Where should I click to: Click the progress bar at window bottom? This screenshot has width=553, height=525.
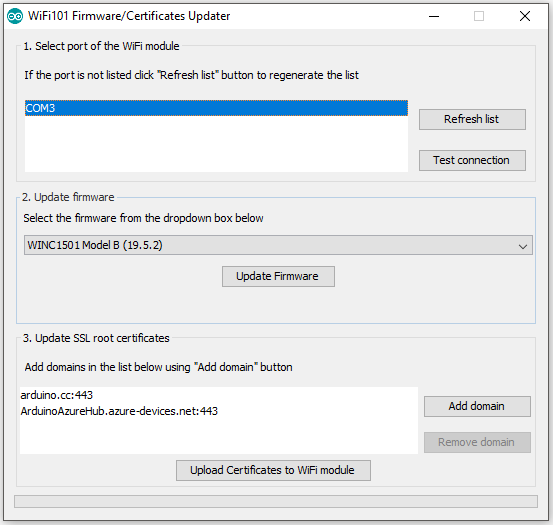pyautogui.click(x=276, y=501)
